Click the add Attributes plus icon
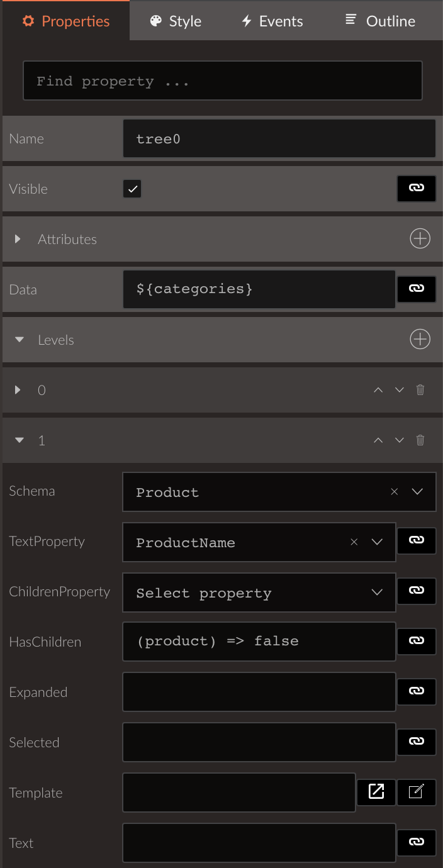This screenshot has width=443, height=868. (420, 239)
